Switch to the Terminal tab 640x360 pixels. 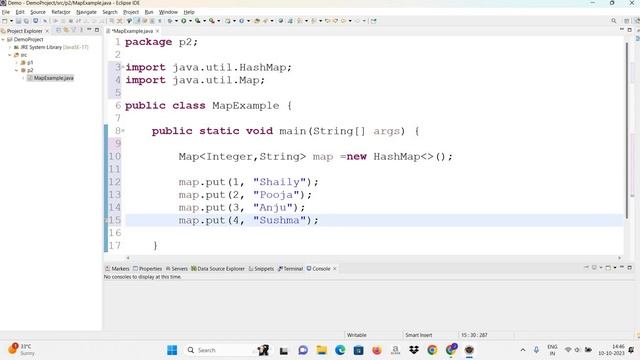click(x=291, y=269)
